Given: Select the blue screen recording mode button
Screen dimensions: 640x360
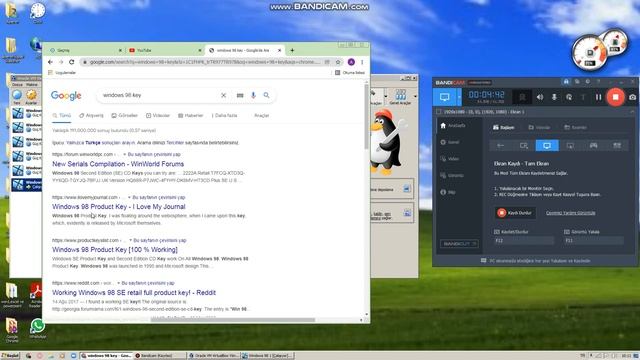Looking at the screenshot, I should coord(444,97).
